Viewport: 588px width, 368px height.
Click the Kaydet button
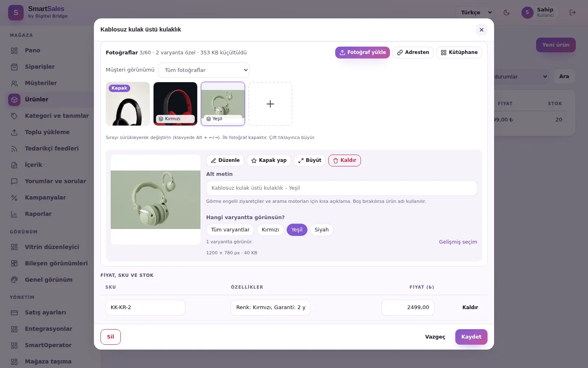coord(471,337)
